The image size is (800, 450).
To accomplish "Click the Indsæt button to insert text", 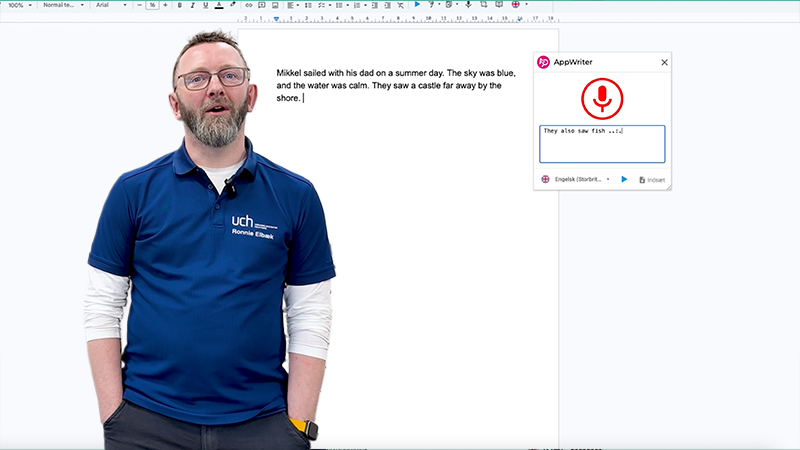I will pos(651,179).
